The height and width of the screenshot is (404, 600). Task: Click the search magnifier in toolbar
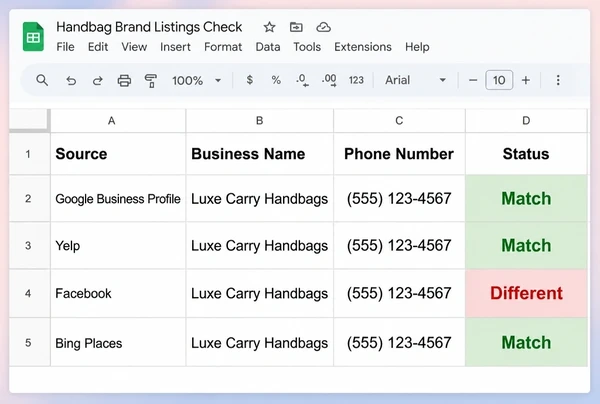pos(42,80)
